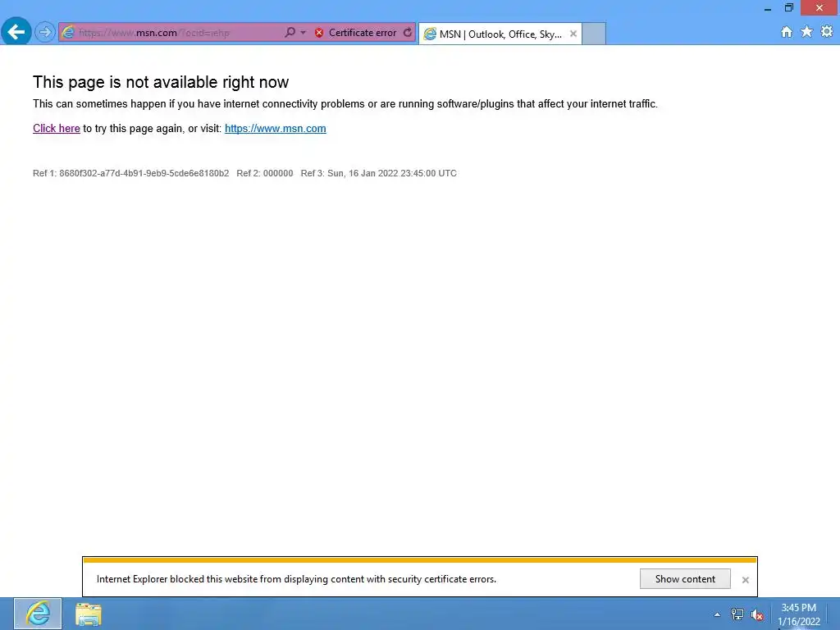
Task: Click the 'Ref 2: 000000' text
Action: click(x=265, y=174)
